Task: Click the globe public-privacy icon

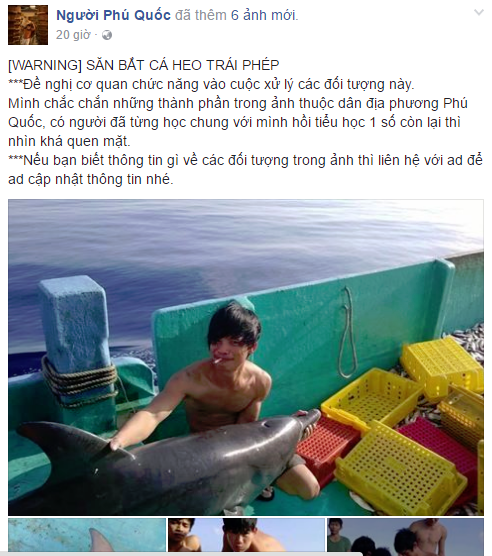Action: [107, 35]
